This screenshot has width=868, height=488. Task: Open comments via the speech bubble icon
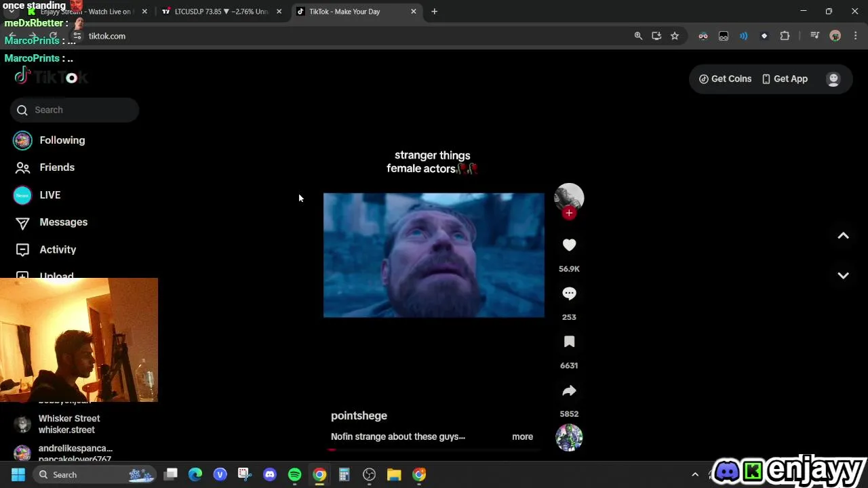point(569,293)
